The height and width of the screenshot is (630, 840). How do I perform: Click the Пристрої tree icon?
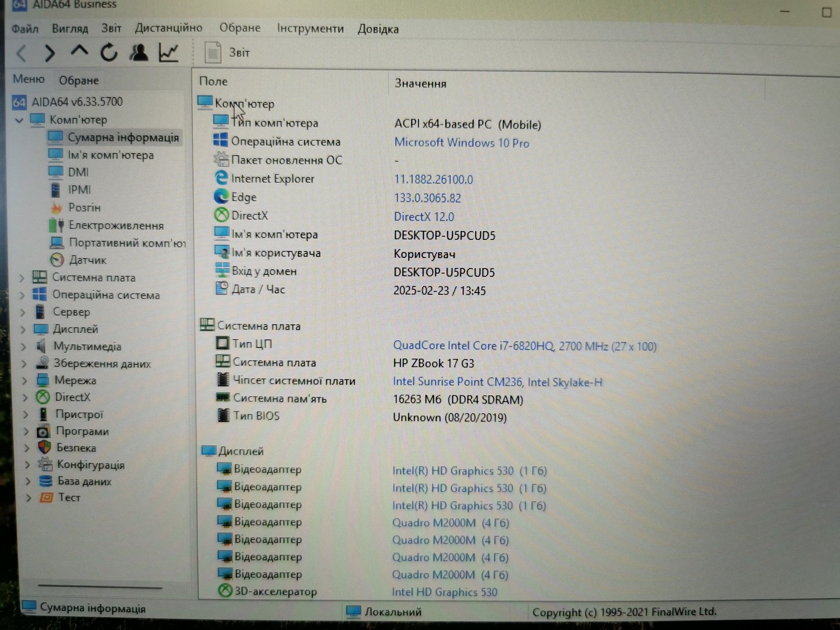pyautogui.click(x=43, y=414)
